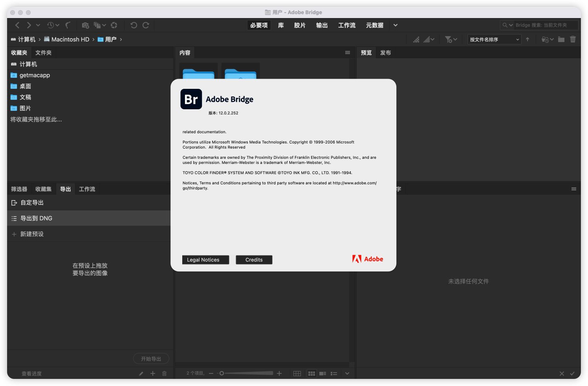Select the 收藏夹 tab

pos(19,53)
